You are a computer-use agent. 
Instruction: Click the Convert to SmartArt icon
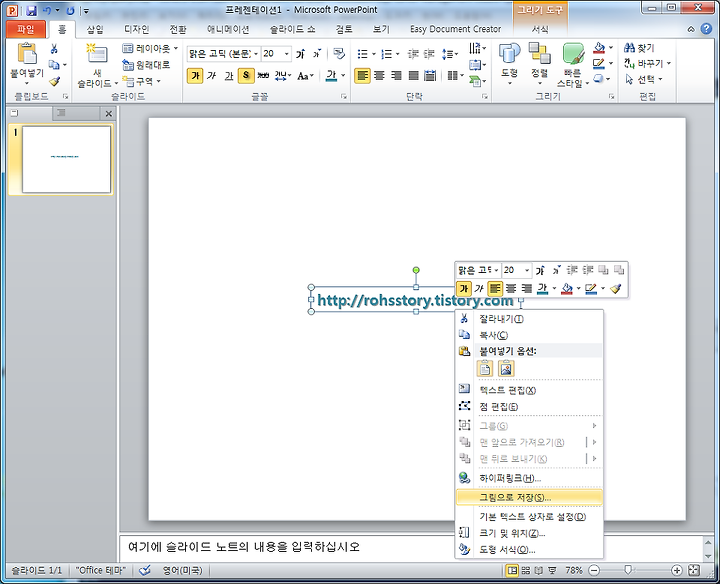point(475,82)
